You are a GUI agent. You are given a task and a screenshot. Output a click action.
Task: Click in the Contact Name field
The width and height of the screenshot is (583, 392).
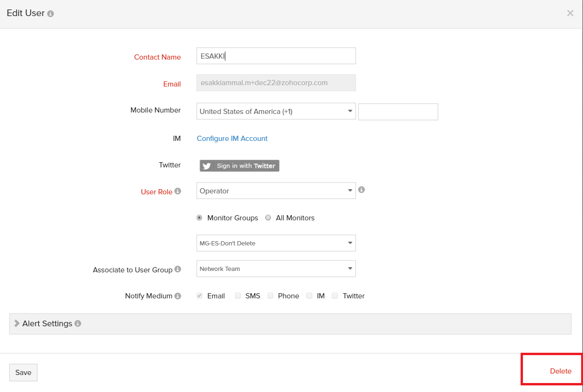tap(276, 56)
